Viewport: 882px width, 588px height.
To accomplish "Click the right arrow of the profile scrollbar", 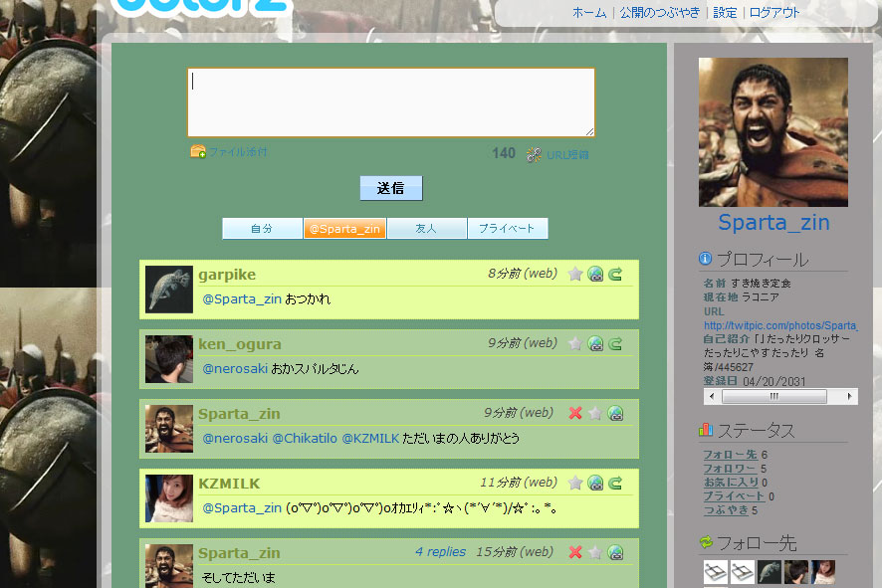I will coord(851,396).
